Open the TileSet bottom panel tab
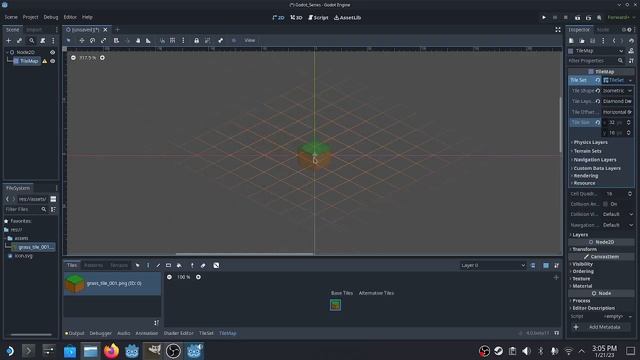The width and height of the screenshot is (640, 360). coord(206,333)
